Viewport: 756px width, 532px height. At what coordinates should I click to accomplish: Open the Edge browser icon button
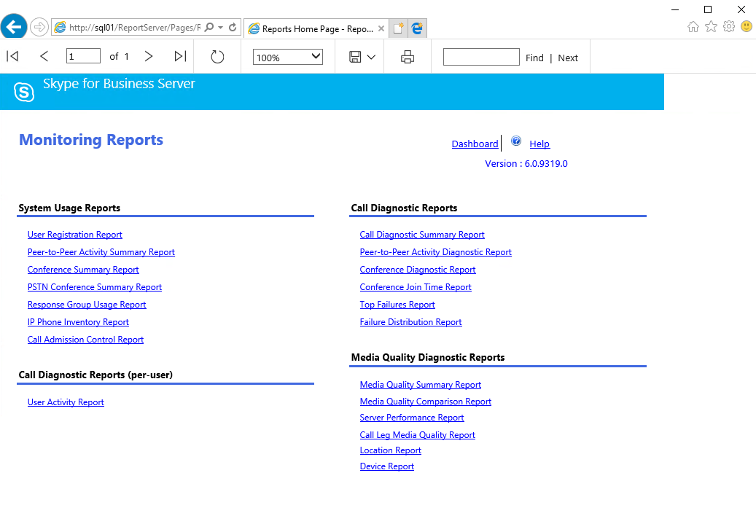pyautogui.click(x=418, y=28)
